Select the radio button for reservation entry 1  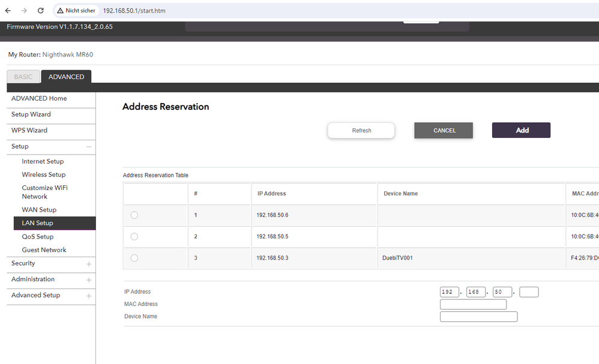[134, 215]
